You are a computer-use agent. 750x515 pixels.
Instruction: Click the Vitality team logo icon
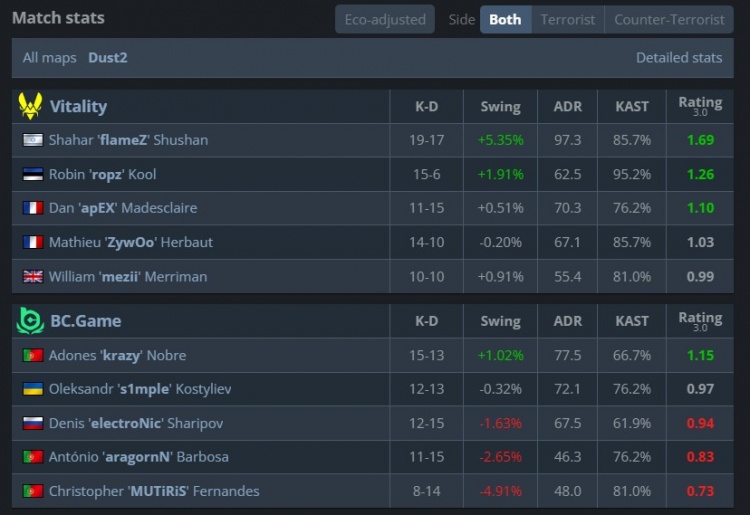tap(31, 105)
